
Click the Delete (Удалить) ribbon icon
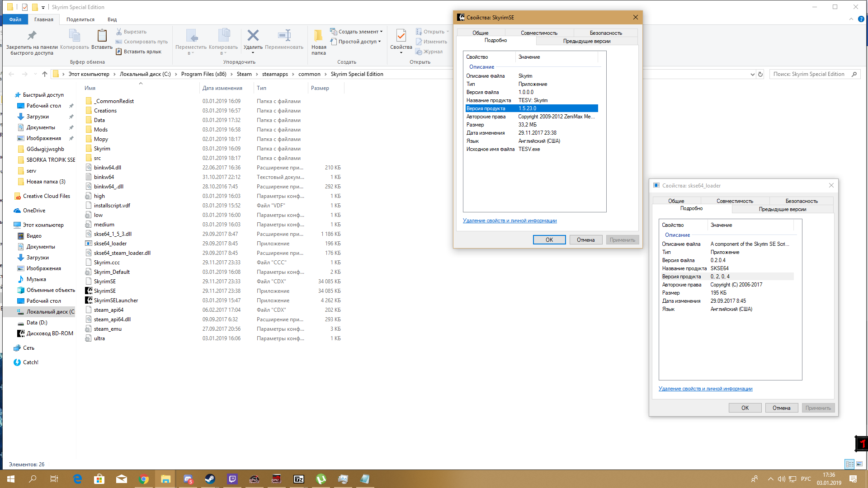coord(253,36)
